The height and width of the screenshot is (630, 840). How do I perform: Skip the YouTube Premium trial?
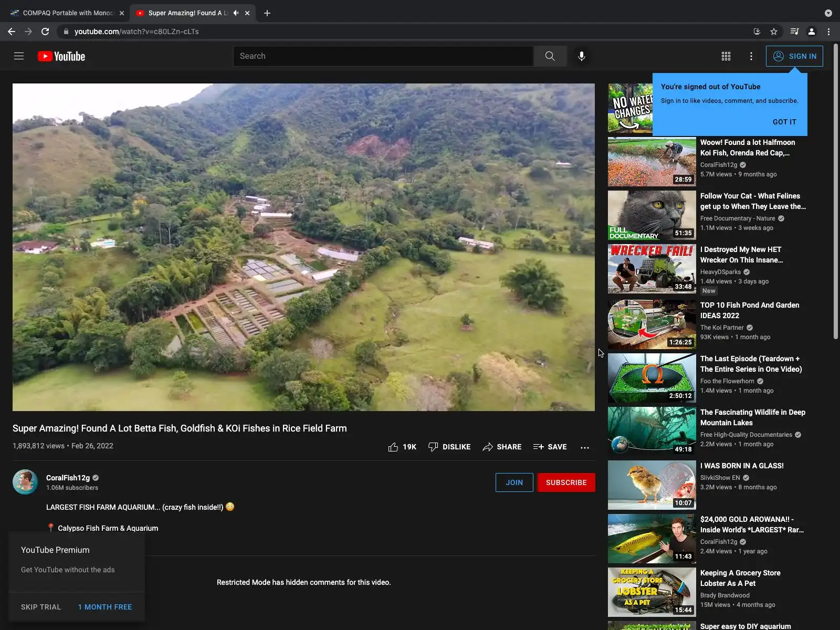pyautogui.click(x=41, y=607)
